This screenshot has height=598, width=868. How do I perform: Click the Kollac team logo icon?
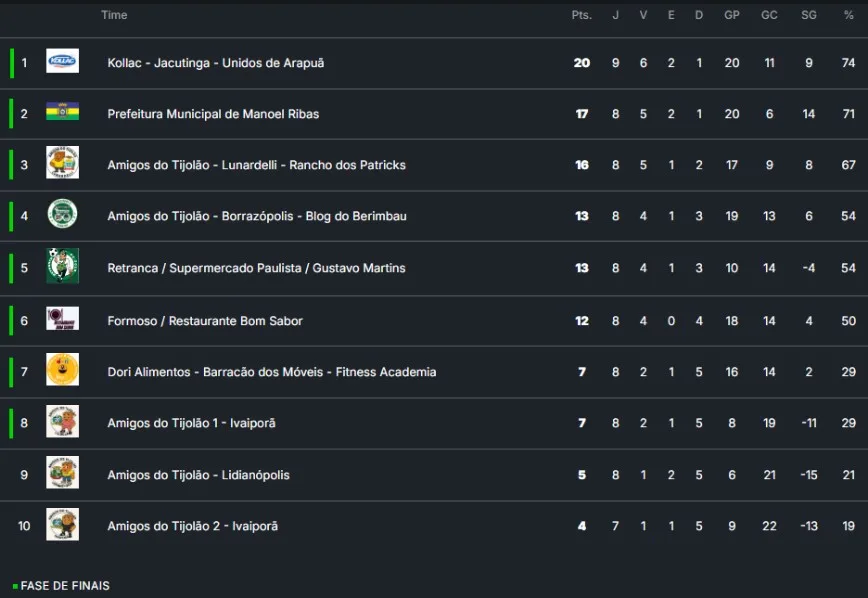(62, 62)
